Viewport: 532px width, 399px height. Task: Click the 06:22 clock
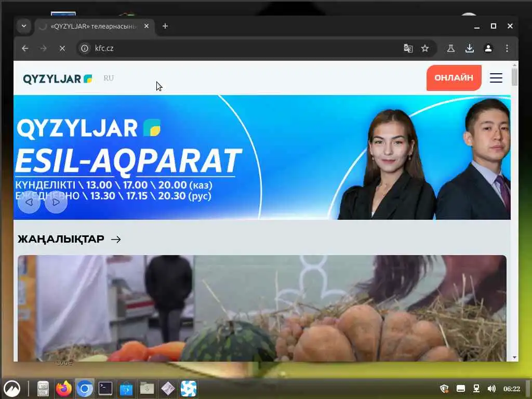[x=511, y=389]
